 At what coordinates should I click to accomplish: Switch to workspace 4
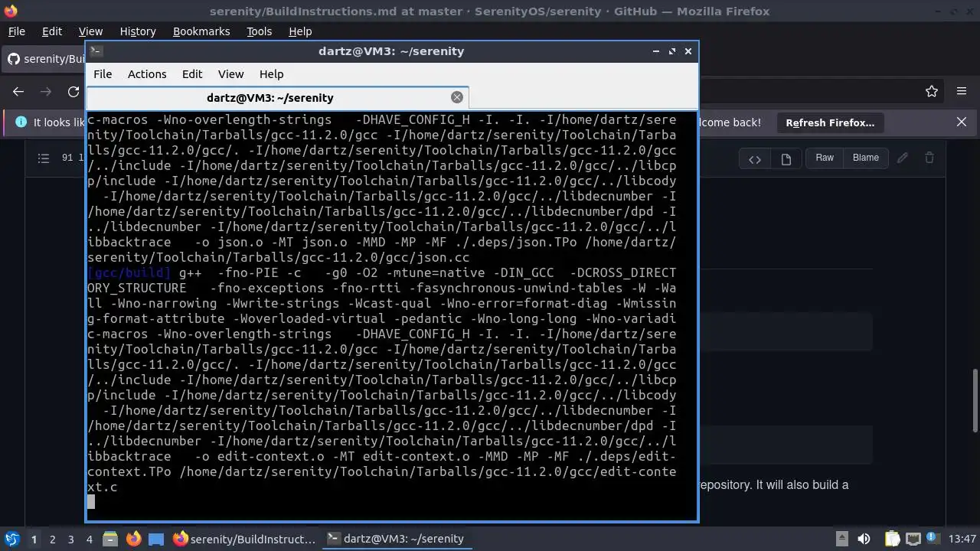point(89,539)
